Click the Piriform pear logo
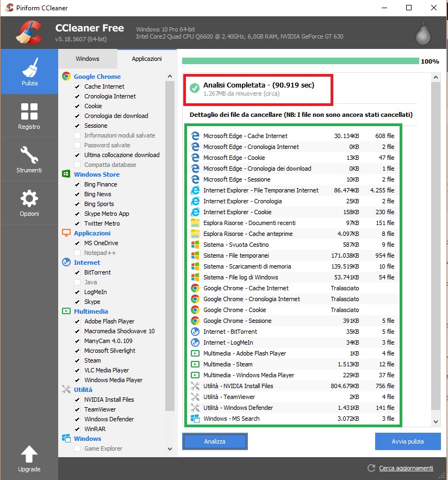Screen dimensions: 448x480 [x=422, y=34]
